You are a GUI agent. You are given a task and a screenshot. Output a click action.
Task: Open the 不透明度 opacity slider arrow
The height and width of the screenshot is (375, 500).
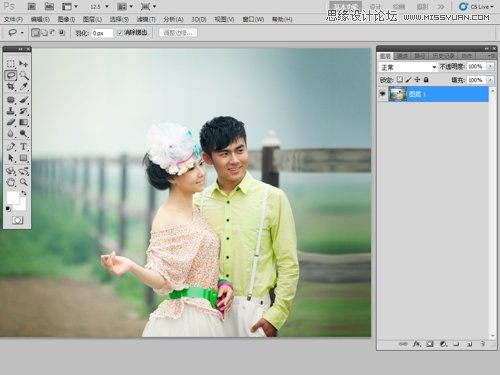490,67
